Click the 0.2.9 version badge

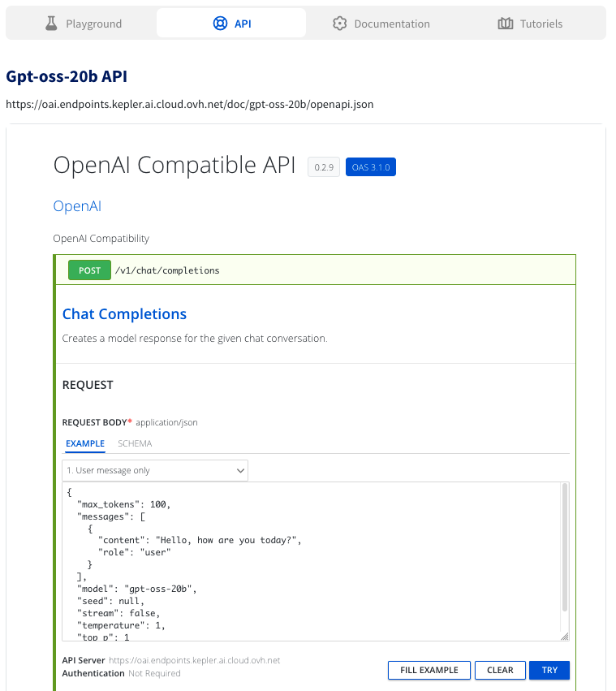(323, 166)
